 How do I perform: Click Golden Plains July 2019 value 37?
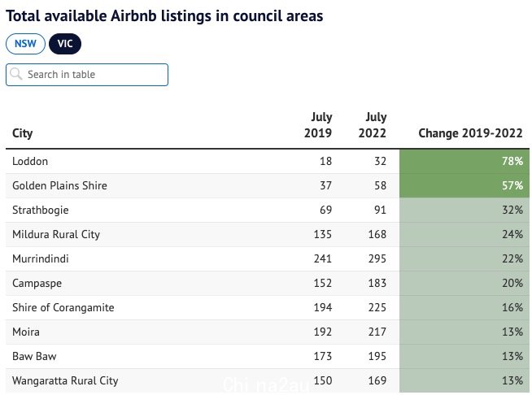[x=325, y=185]
